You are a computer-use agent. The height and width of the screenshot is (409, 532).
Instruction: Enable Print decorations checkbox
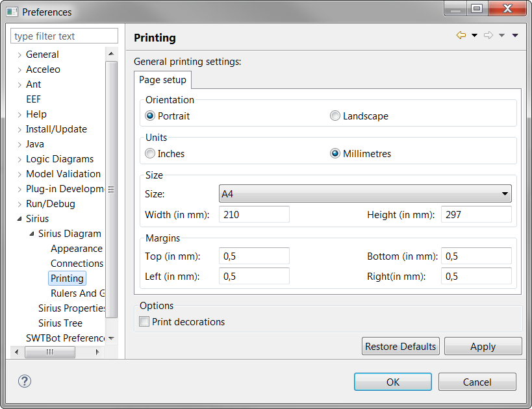pyautogui.click(x=145, y=322)
